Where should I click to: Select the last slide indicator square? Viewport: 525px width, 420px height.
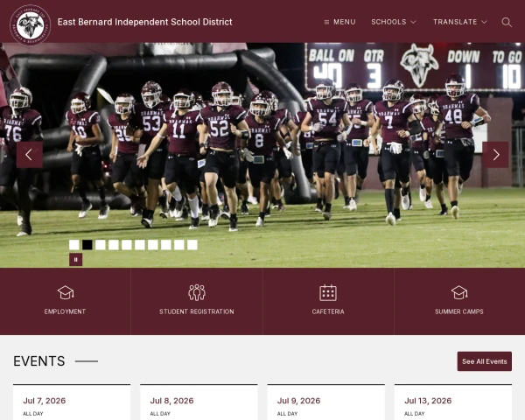[x=192, y=245]
